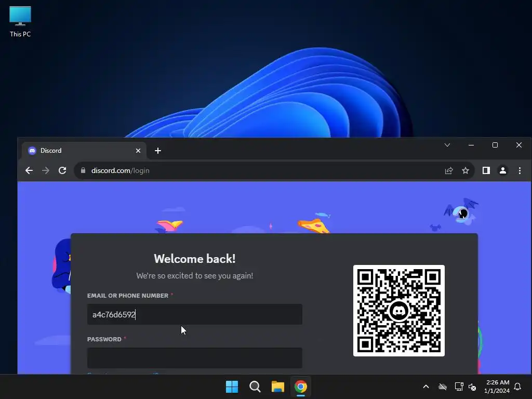The width and height of the screenshot is (532, 399).
Task: Open This PC desktop icon
Action: click(20, 22)
